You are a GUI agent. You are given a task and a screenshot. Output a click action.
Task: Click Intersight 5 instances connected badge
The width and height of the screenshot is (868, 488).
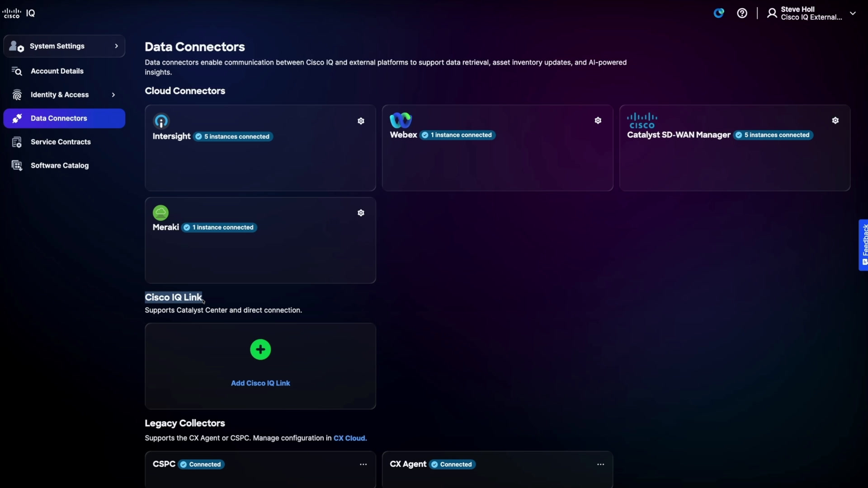(233, 136)
